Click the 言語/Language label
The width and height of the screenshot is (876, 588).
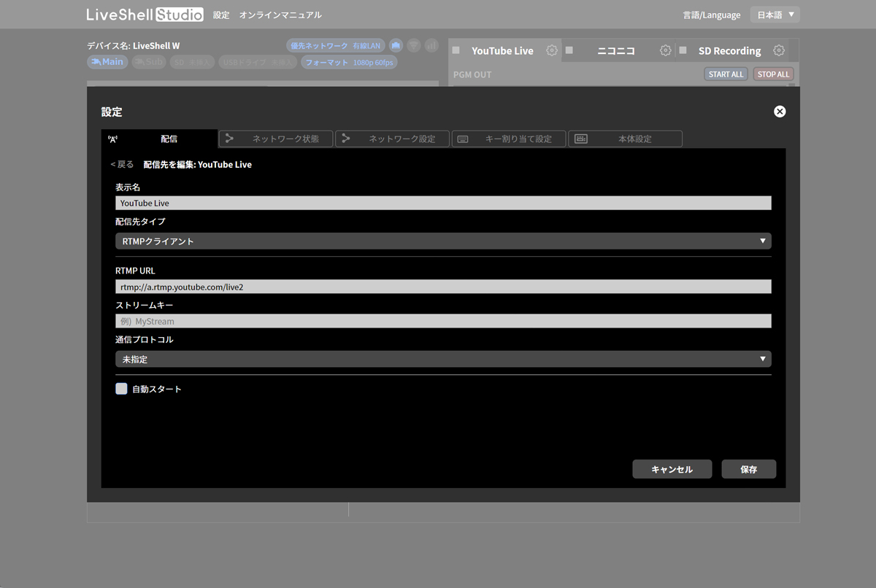click(x=712, y=15)
